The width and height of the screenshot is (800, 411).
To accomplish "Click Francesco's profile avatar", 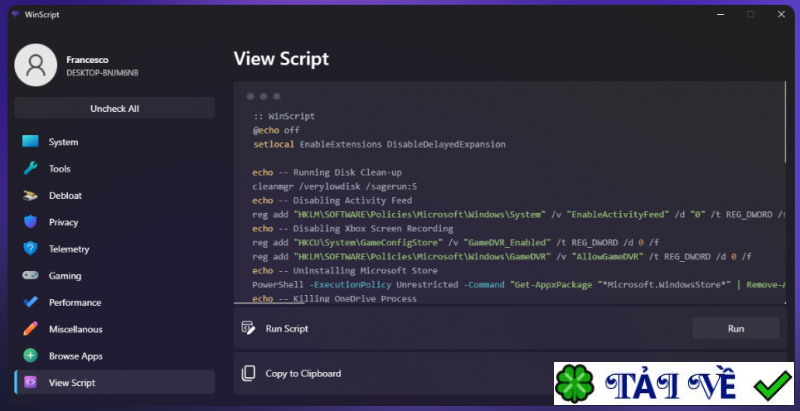I will 36,66.
